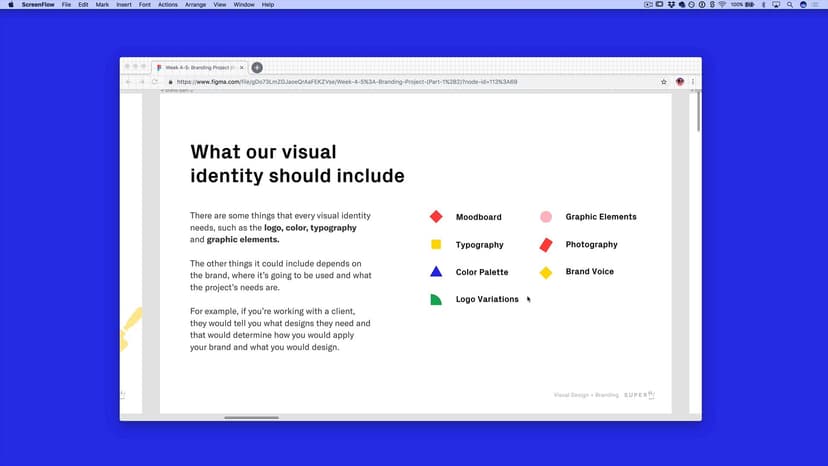Click the horizontal scrollbar at bottom

251,417
